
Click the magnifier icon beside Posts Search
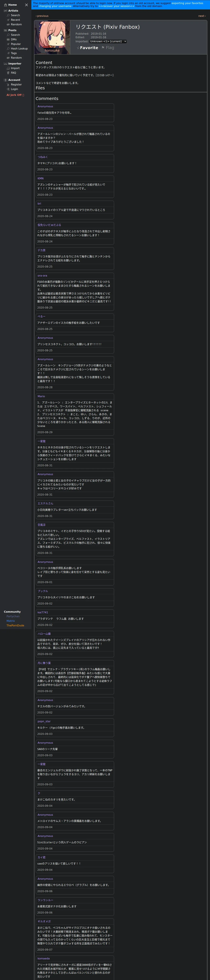[8, 35]
